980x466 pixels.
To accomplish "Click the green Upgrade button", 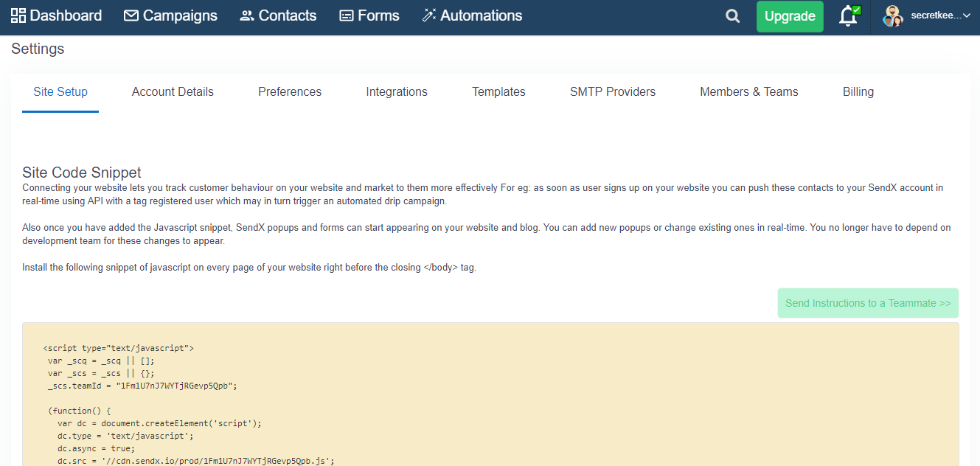I will coord(790,16).
